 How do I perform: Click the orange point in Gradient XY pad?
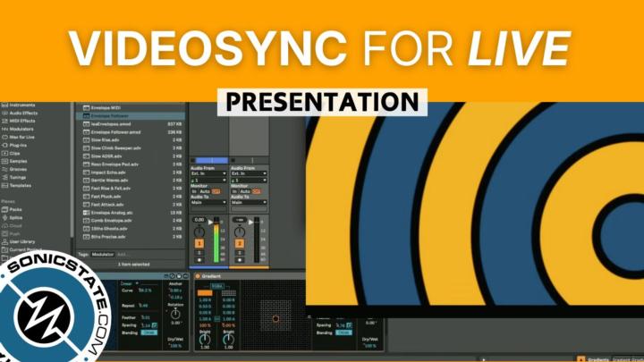[x=276, y=318]
